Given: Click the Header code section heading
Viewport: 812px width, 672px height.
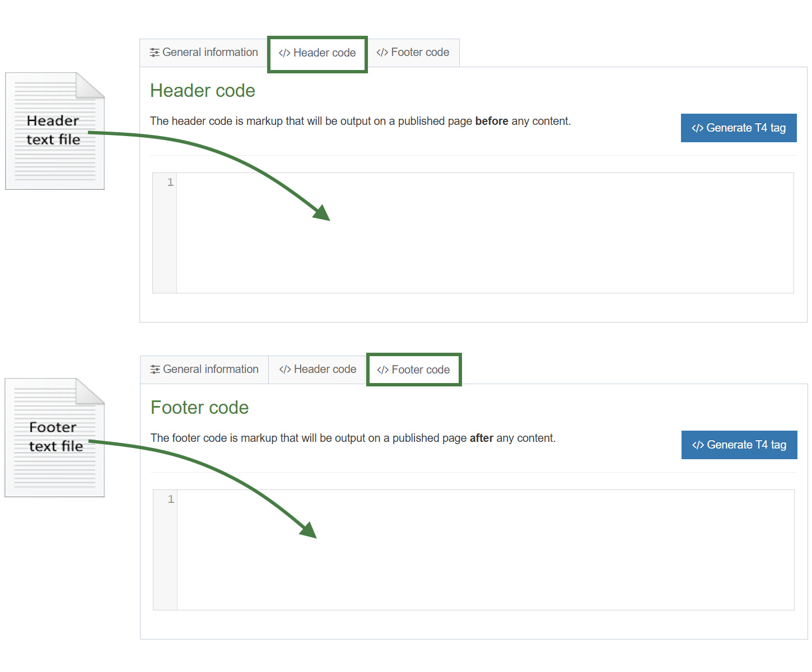Looking at the screenshot, I should pos(203,90).
